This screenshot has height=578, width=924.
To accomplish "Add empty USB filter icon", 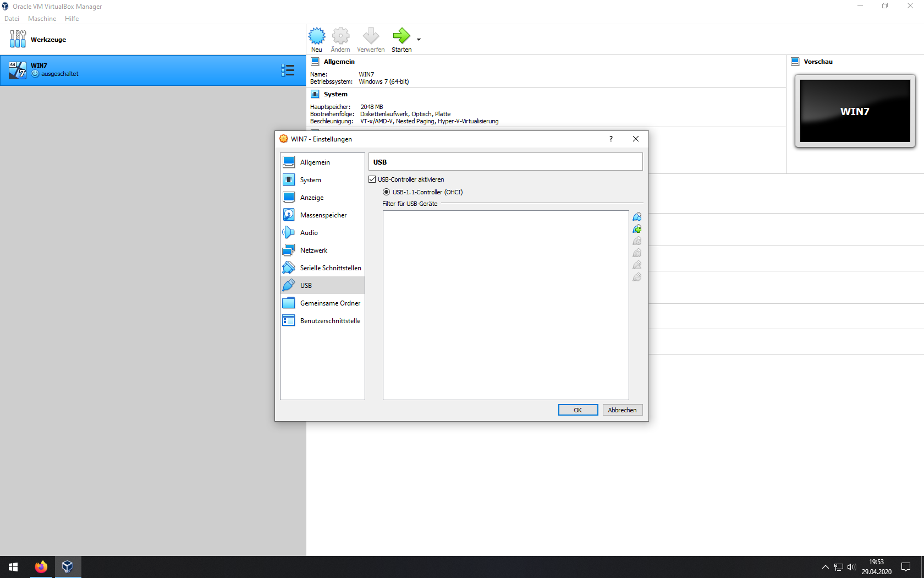I will [x=637, y=217].
